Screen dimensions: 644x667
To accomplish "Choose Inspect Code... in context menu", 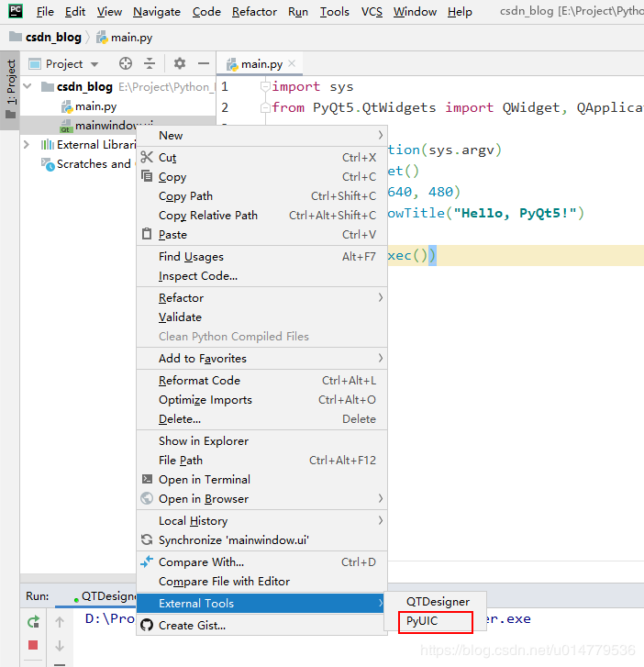I will pyautogui.click(x=261, y=275).
